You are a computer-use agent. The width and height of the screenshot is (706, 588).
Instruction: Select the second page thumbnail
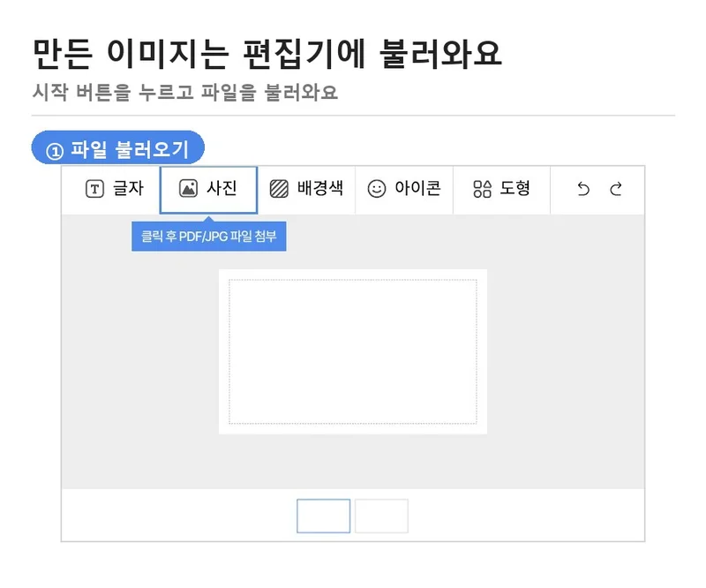point(381,516)
